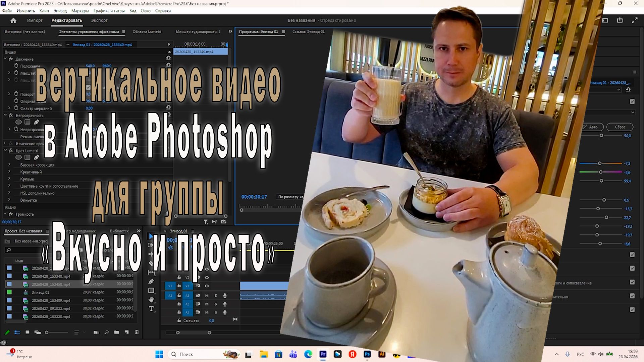The height and width of the screenshot is (362, 644).
Task: Open the timeline panel menu next to Эпизод 01
Action: [x=193, y=231]
